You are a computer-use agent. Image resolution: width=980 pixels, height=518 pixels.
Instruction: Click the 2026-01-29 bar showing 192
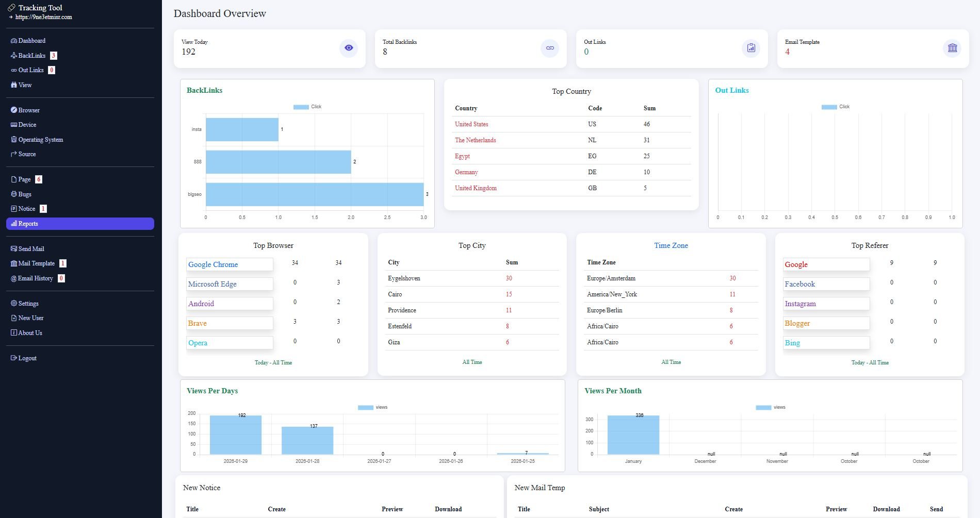click(x=236, y=435)
